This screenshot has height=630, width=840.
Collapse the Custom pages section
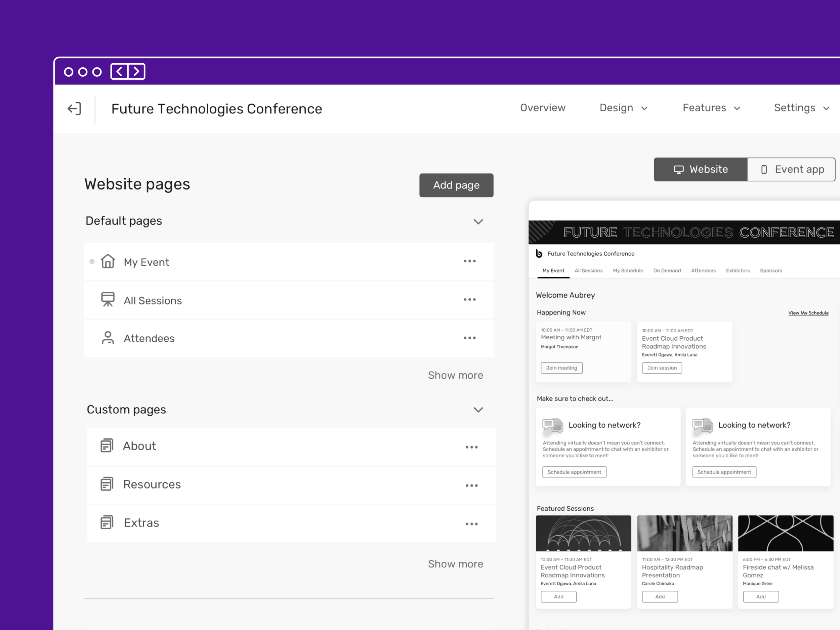pyautogui.click(x=478, y=410)
